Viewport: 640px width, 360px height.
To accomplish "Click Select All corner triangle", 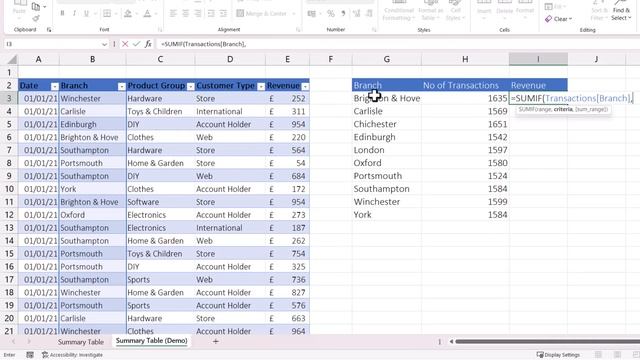I will (12, 60).
